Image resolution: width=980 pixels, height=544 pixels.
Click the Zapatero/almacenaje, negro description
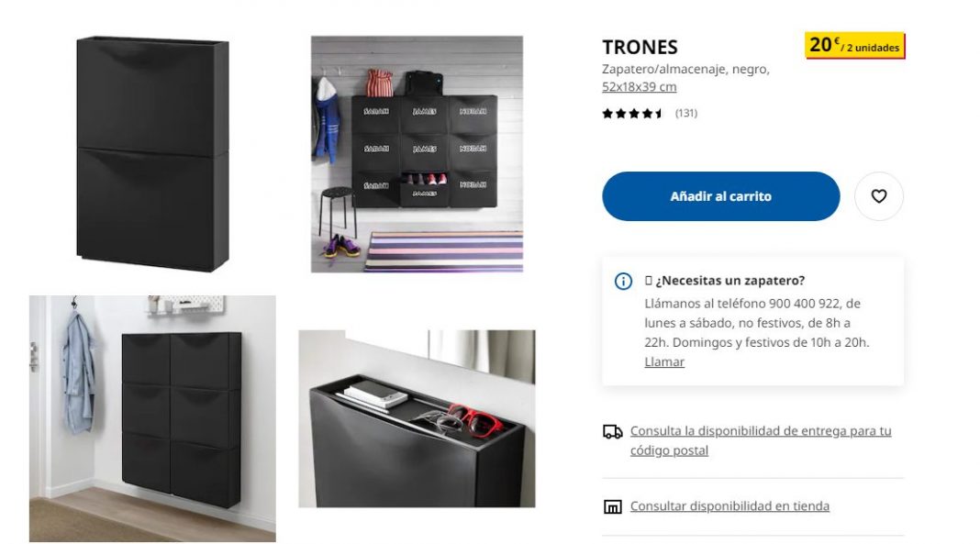click(x=685, y=70)
